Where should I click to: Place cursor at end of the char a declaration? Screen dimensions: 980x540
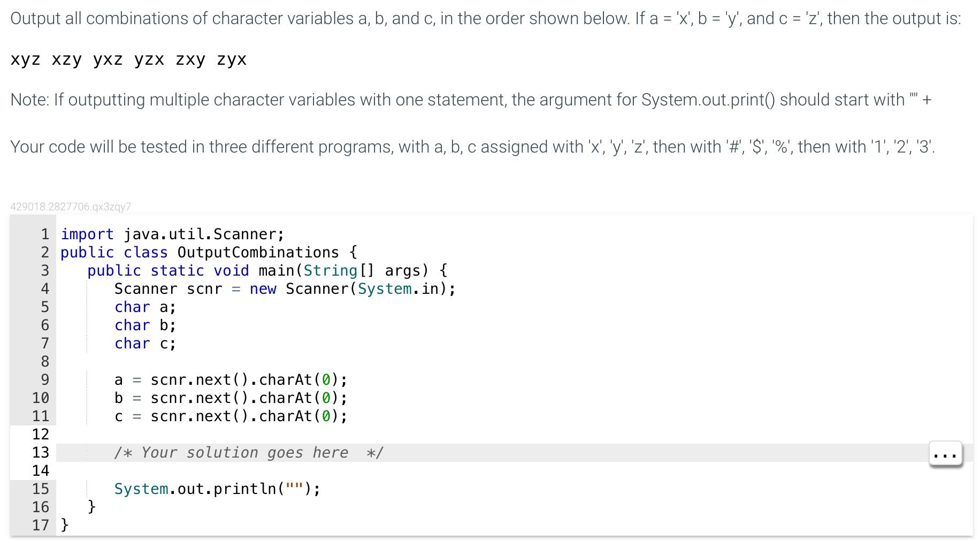coord(175,307)
